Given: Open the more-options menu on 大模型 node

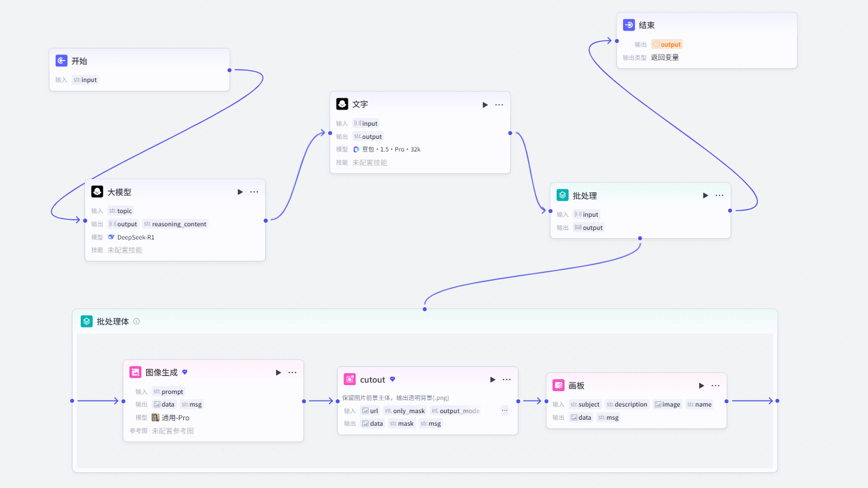Looking at the screenshot, I should coord(254,192).
